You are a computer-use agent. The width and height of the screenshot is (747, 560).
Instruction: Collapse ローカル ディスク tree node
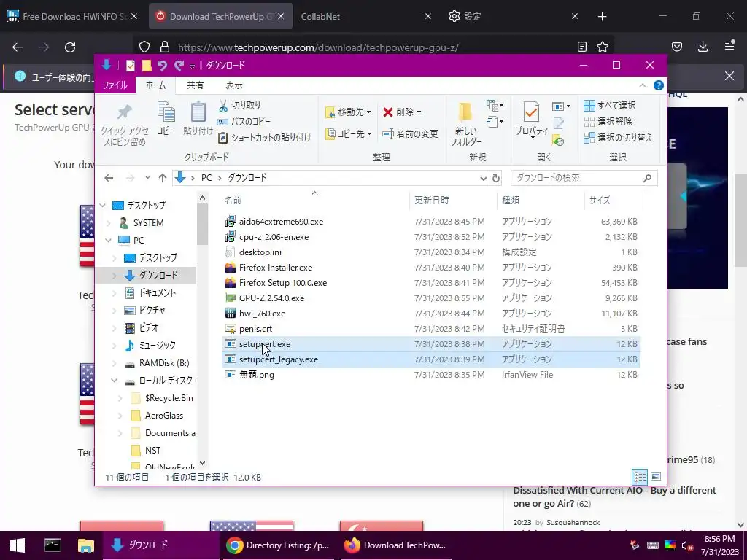[115, 381]
